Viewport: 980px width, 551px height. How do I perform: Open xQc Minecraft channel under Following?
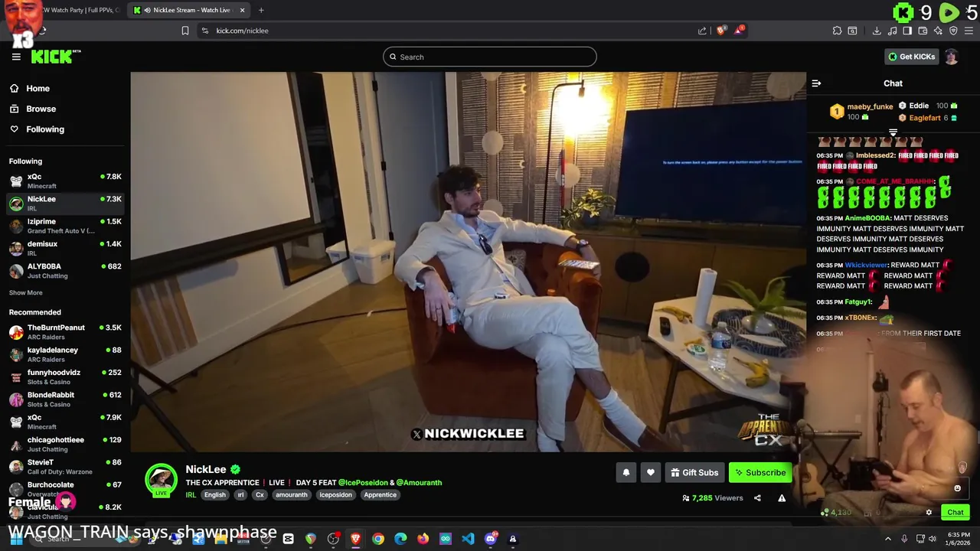tap(65, 181)
